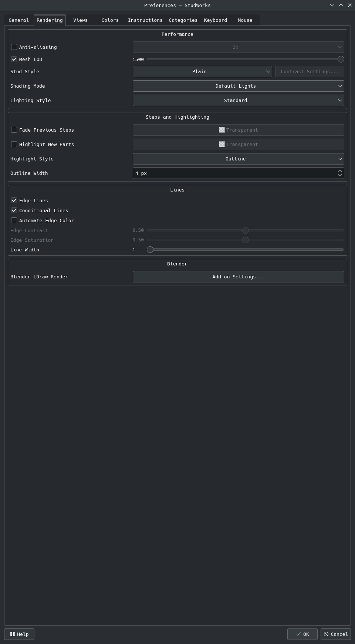This screenshot has height=644, width=355.
Task: Open Blender Add-on Settings
Action: (x=238, y=277)
